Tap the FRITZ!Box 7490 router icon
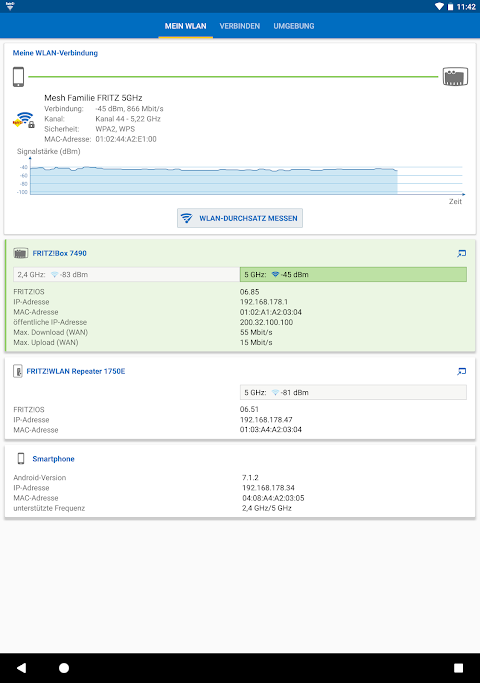This screenshot has width=480, height=683. (20, 253)
